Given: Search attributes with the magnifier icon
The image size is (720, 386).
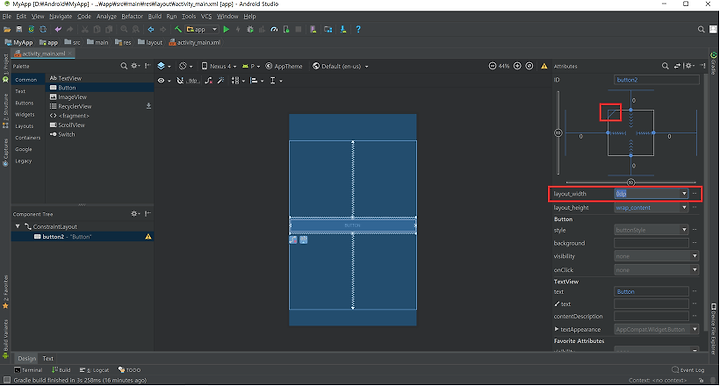Looking at the screenshot, I should (665, 66).
